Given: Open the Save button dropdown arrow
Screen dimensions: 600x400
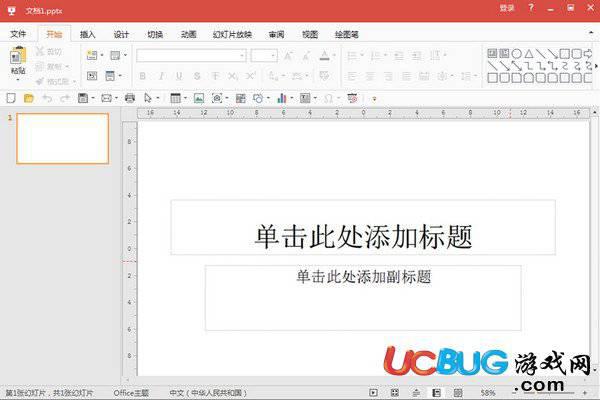Looking at the screenshot, I should tap(93, 98).
